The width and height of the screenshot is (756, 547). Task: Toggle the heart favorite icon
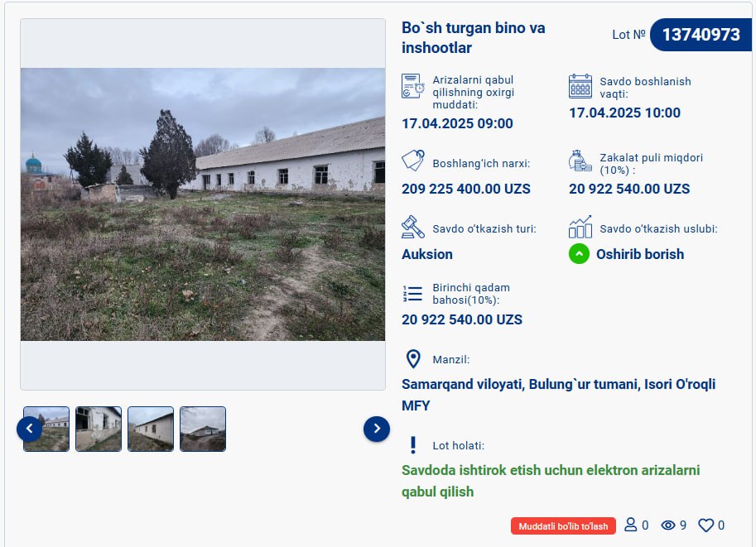[x=705, y=525]
